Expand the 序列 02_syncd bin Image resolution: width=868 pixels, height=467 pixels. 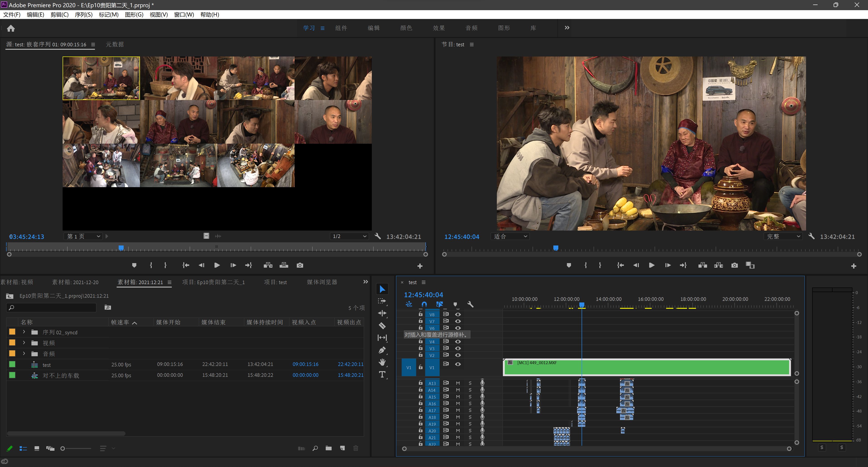tap(24, 332)
